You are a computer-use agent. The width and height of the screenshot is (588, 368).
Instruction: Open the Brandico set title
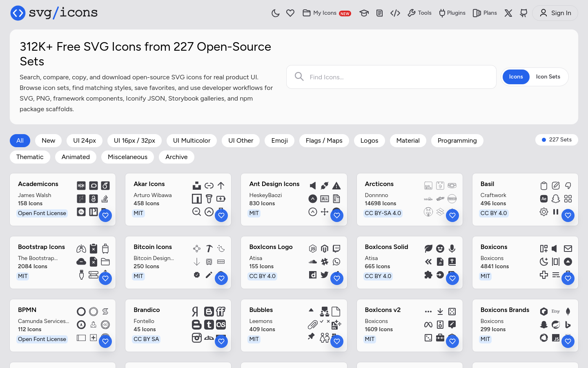(x=147, y=310)
